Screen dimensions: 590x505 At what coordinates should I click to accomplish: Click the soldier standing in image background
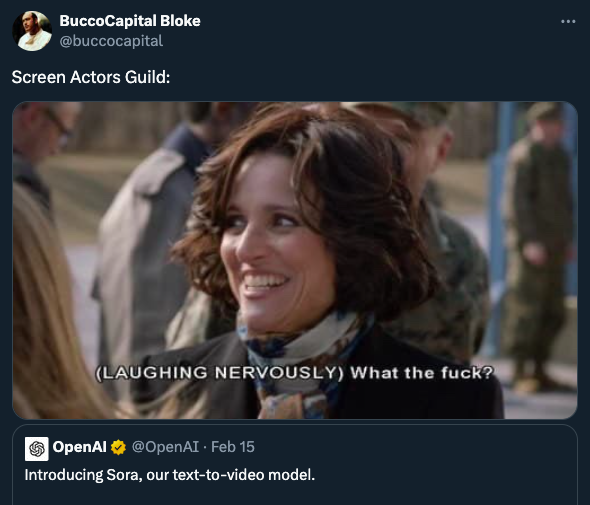click(x=539, y=246)
